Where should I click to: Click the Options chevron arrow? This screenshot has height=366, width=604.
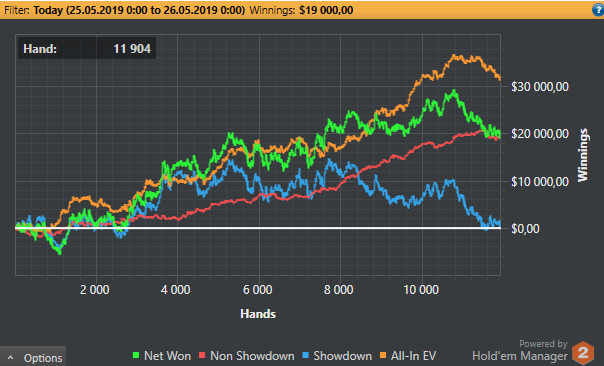tap(10, 358)
